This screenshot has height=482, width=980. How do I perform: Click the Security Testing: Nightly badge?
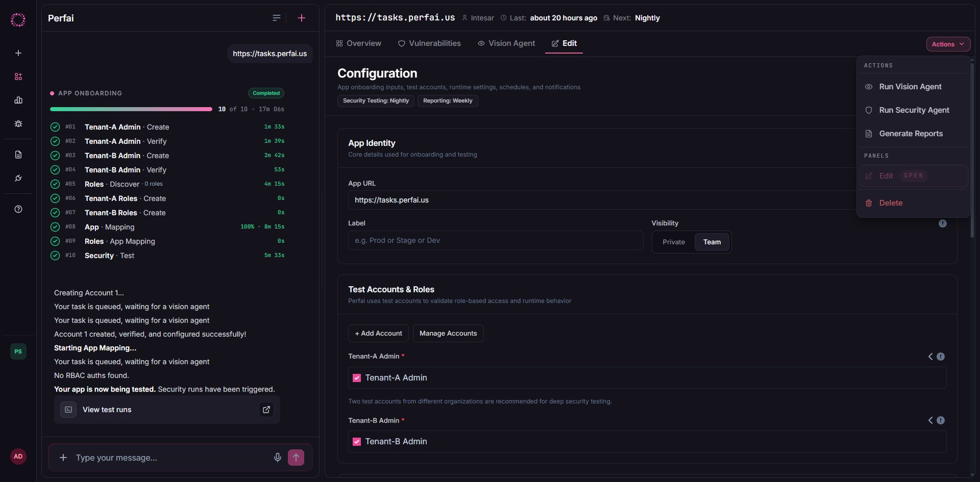point(376,101)
